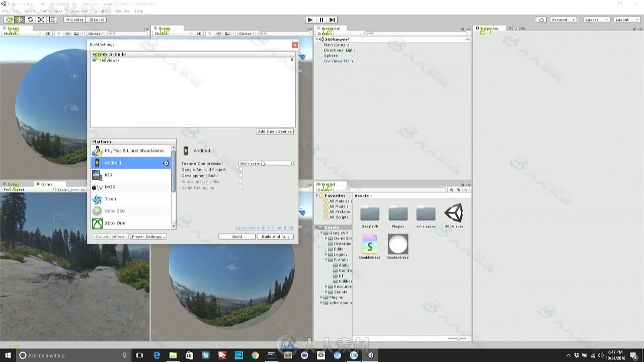Open the GoogleVR folder thumbnail in Assets grid
This screenshot has width=644, height=362.
point(370,216)
